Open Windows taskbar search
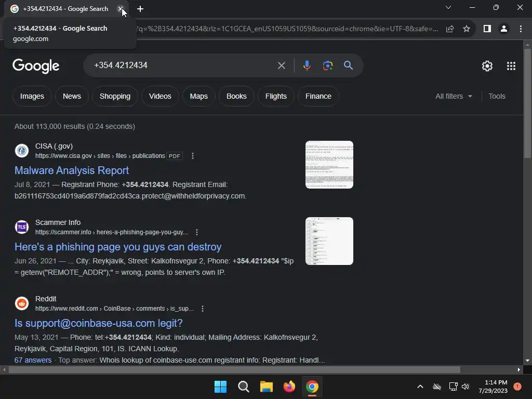 pyautogui.click(x=244, y=387)
